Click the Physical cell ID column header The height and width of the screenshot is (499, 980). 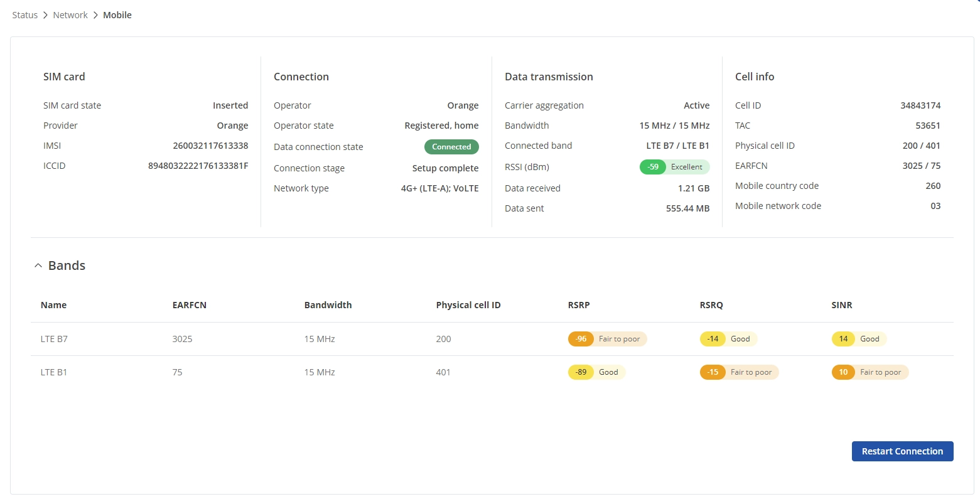[468, 305]
